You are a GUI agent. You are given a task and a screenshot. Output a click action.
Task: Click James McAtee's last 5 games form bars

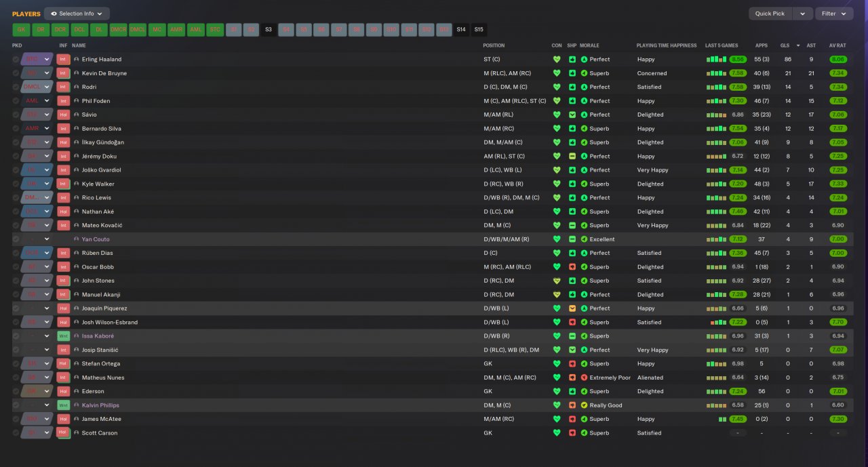coord(723,419)
